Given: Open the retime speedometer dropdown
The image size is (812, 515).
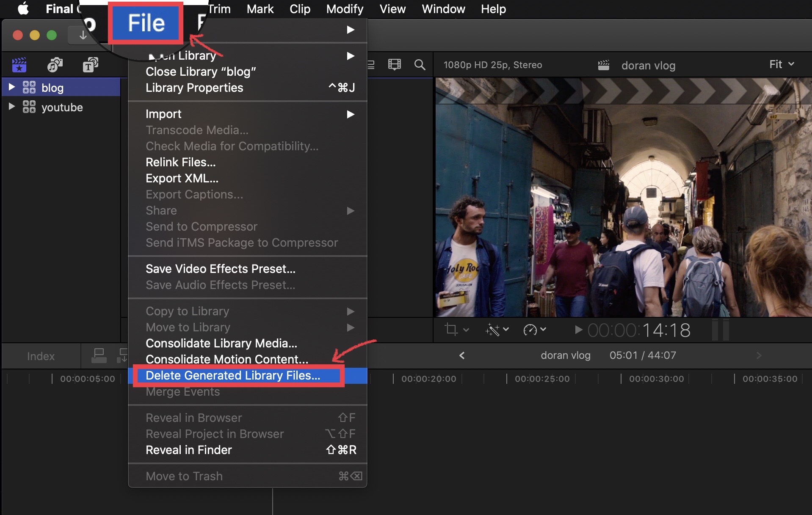Looking at the screenshot, I should point(535,329).
